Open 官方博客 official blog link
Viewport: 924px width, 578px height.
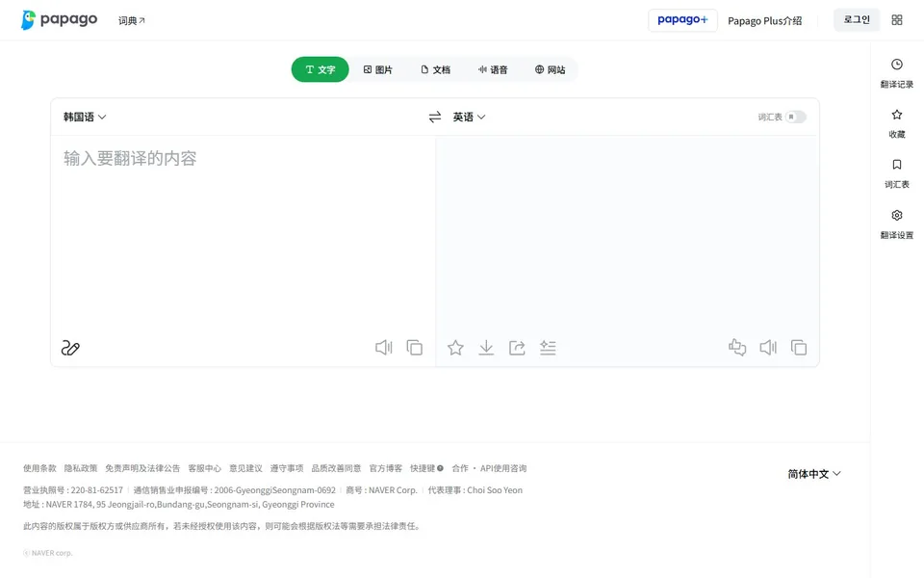[x=385, y=468]
